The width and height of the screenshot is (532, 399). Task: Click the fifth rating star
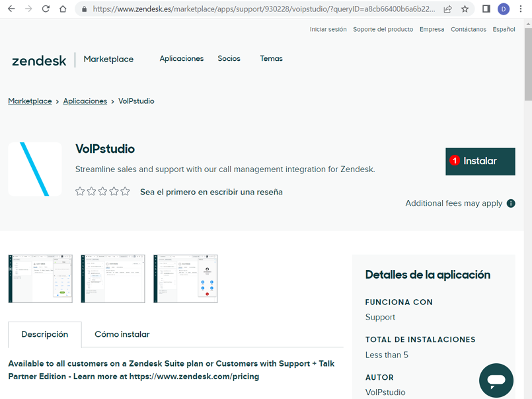[125, 191]
